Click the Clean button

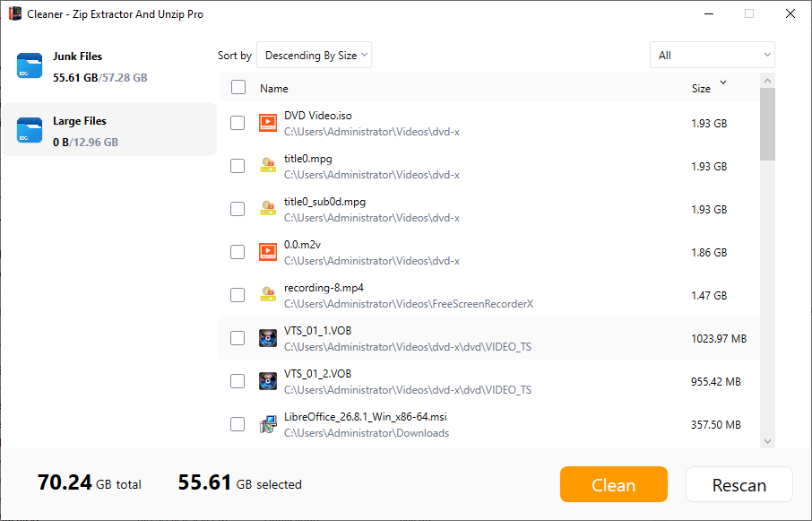(614, 484)
